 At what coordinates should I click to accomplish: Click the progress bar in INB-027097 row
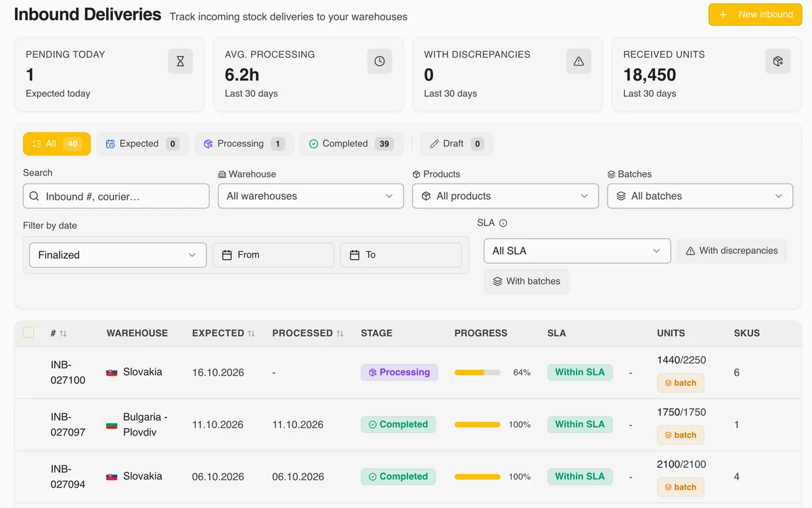click(477, 425)
